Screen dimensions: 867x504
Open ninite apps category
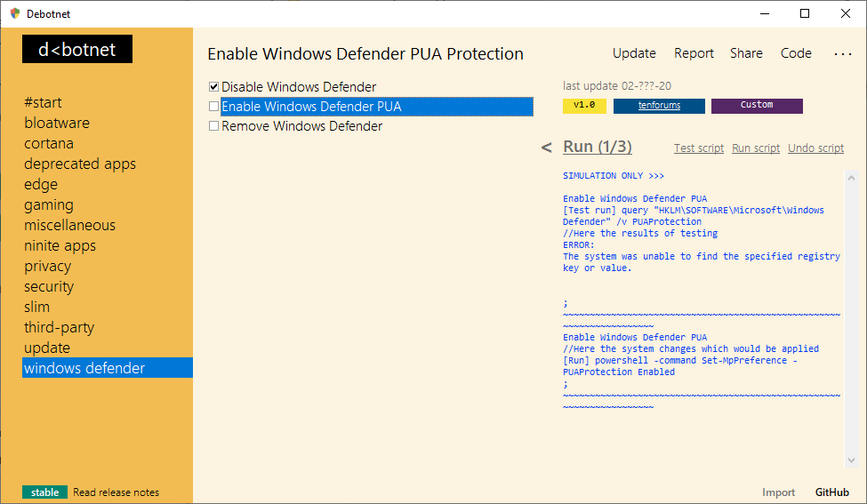60,245
